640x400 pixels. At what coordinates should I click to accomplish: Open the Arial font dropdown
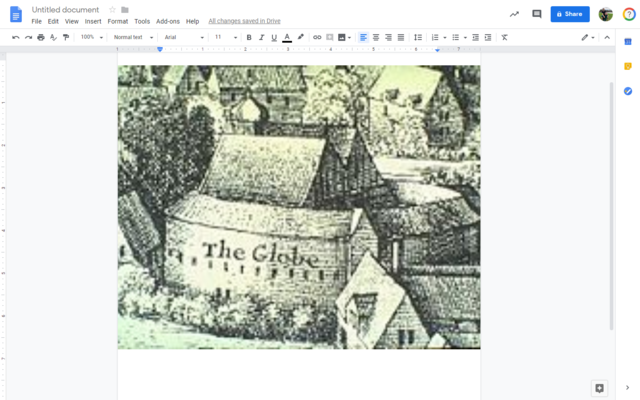click(x=184, y=37)
